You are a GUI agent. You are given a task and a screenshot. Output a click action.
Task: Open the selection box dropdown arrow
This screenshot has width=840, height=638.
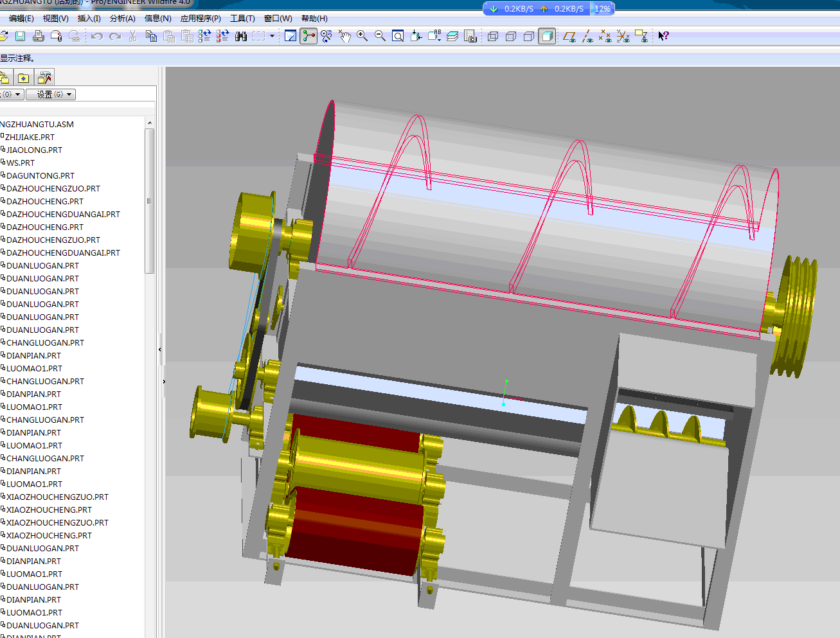(x=272, y=36)
